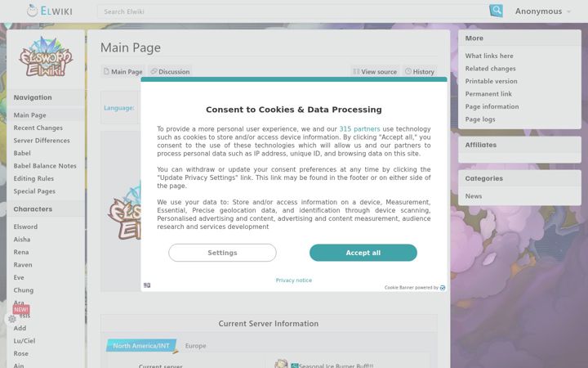Click the blue search magnifier button

496,11
